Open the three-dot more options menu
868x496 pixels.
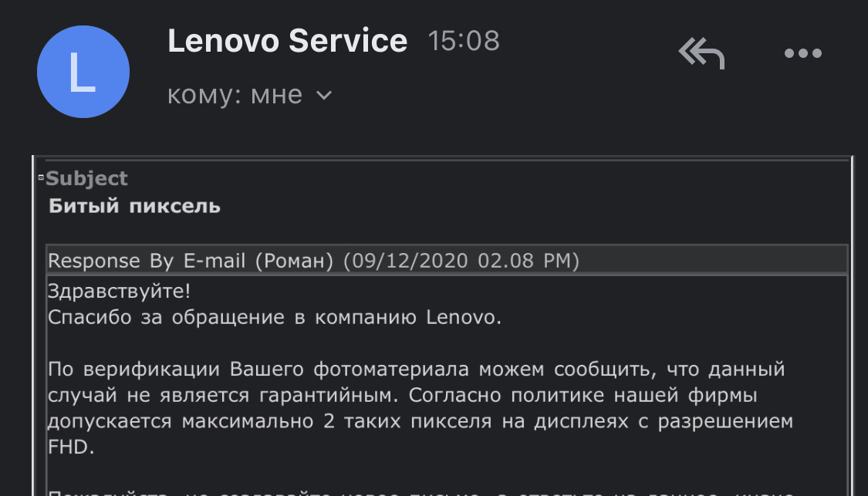[x=802, y=54]
